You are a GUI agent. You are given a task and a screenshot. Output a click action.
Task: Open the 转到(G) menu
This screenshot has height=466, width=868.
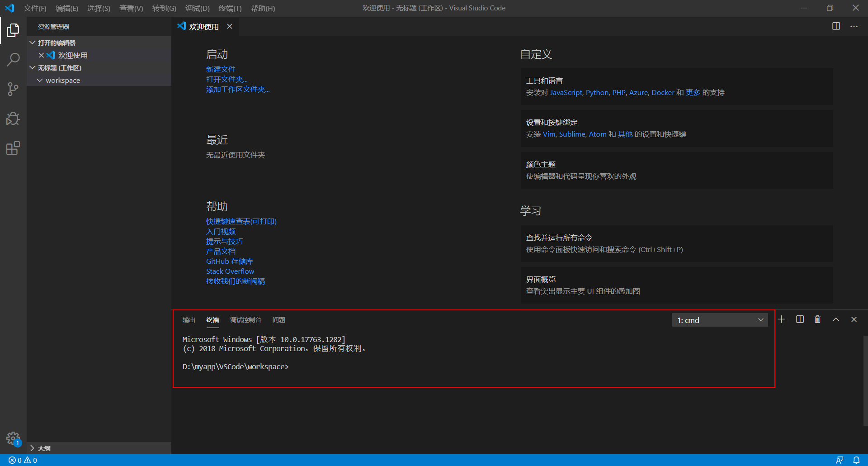coord(164,8)
